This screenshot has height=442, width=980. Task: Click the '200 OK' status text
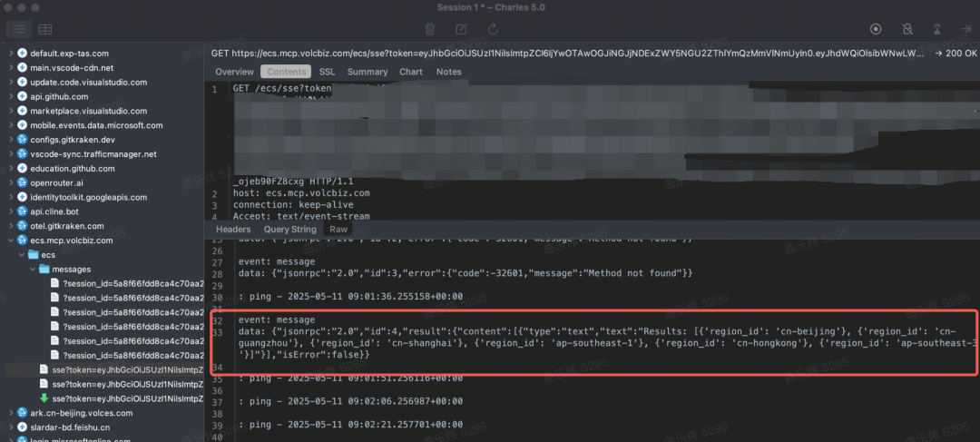[x=961, y=54]
